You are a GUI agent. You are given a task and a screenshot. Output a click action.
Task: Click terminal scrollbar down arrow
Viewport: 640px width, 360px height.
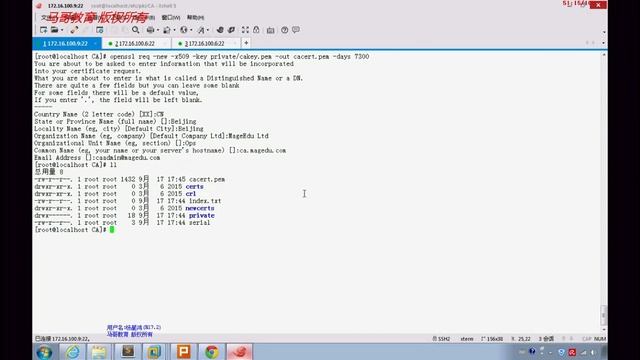pos(604,329)
